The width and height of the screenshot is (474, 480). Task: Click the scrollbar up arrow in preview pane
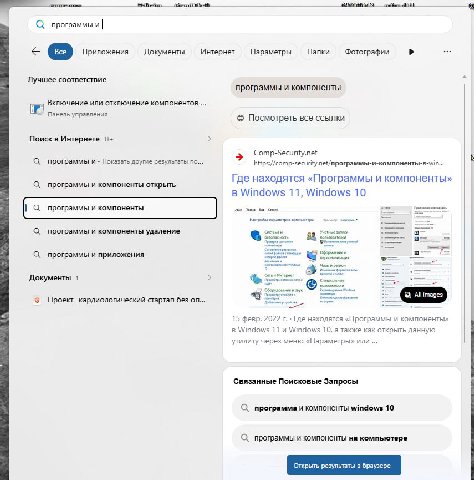pyautogui.click(x=465, y=77)
